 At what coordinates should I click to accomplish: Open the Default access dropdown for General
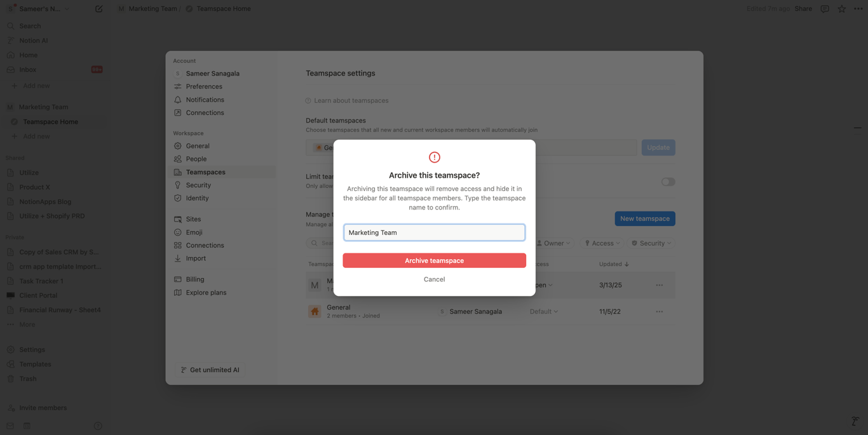pos(544,312)
